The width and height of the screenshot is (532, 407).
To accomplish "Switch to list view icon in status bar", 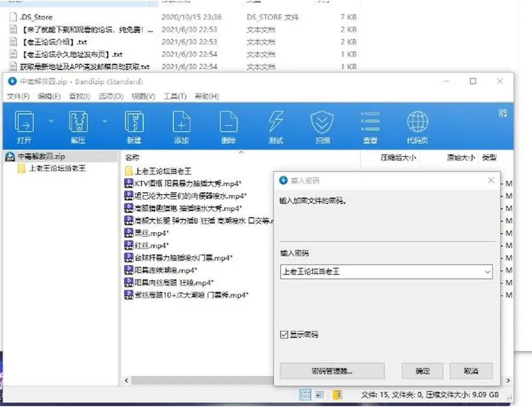I will click(x=319, y=394).
